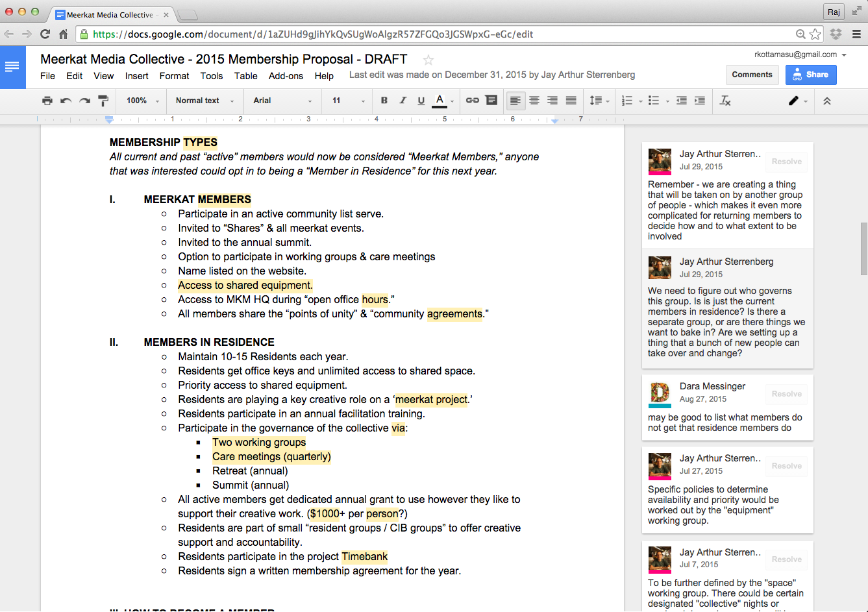
Task: Bookmark page with star icon
Action: click(815, 34)
